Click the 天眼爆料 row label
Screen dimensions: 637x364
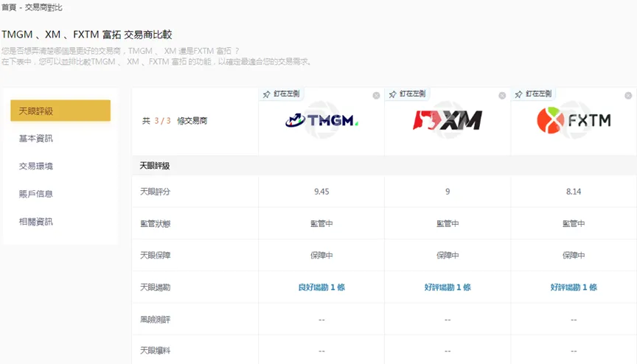point(155,351)
